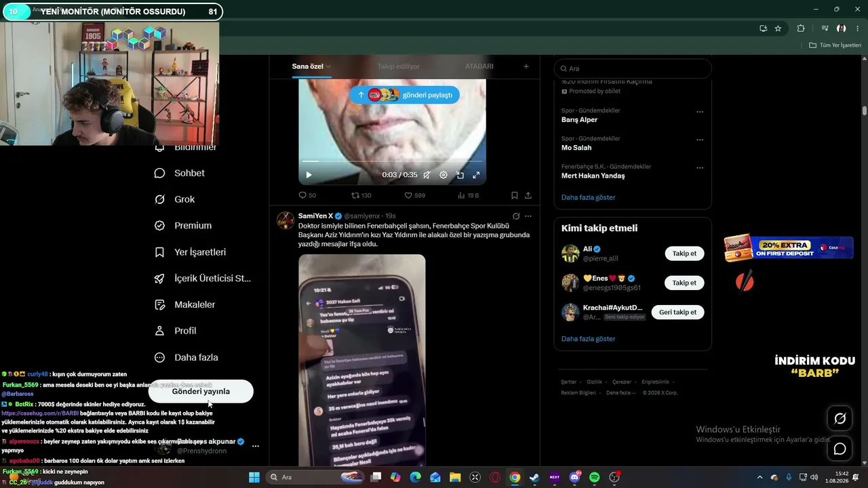This screenshot has height=488, width=868.
Task: Click the 'gönderi paylaştı' new posts pill
Action: tap(405, 95)
